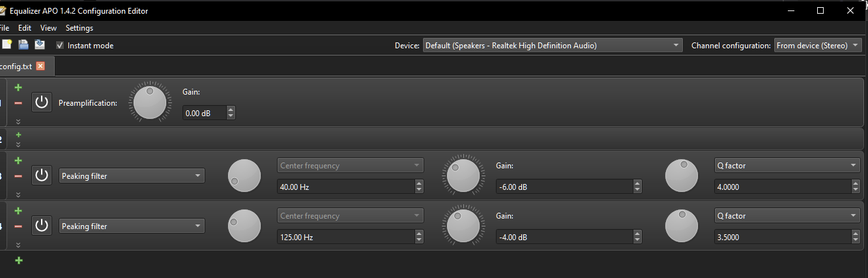
Task: Click the frequency dial for 40.00 Hz filter
Action: click(244, 176)
